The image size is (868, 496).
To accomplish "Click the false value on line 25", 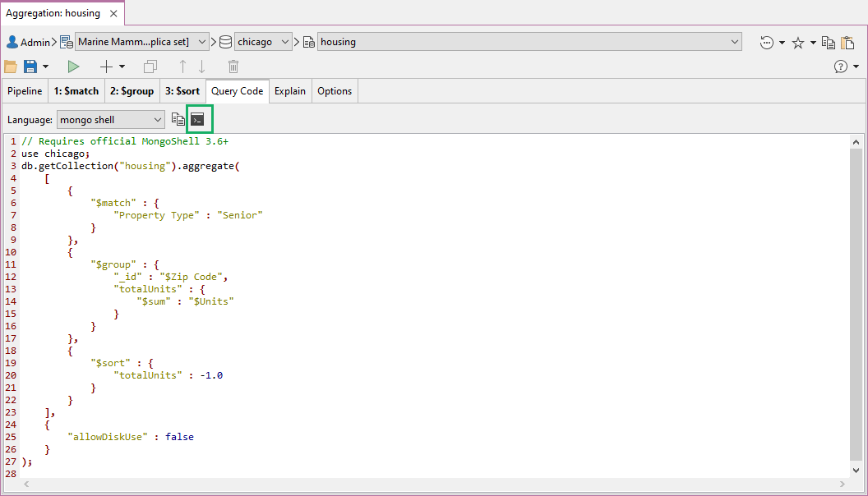I will pyautogui.click(x=179, y=437).
